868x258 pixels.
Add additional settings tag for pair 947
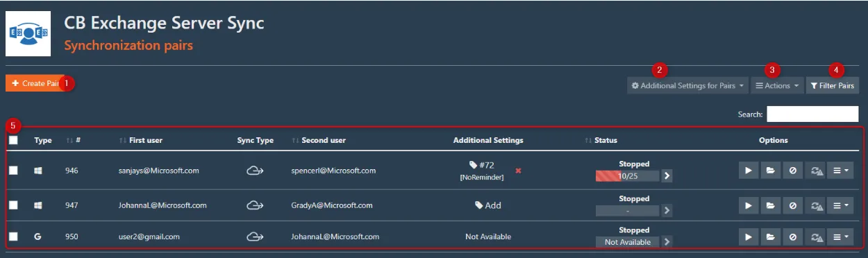[488, 205]
